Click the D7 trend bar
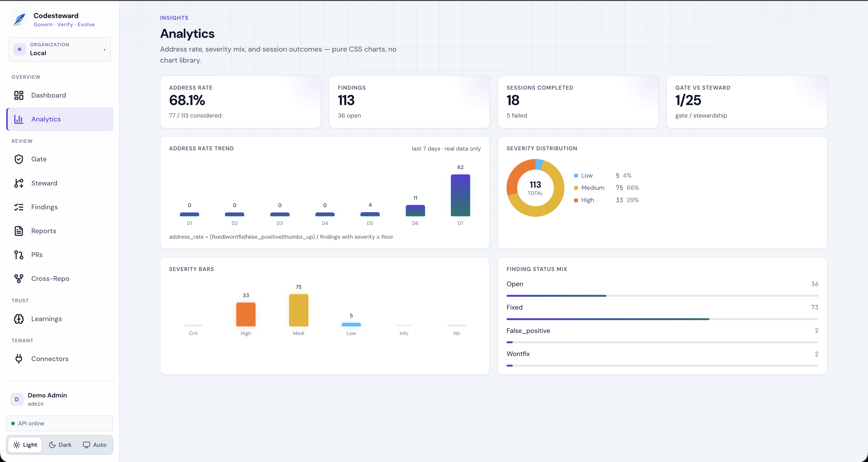Viewport: 868px width, 462px height. click(x=460, y=195)
